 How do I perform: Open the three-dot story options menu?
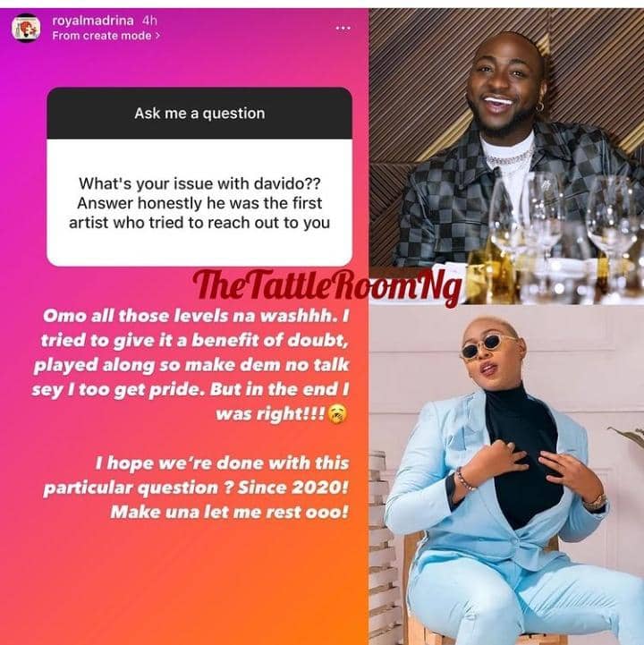[x=343, y=28]
